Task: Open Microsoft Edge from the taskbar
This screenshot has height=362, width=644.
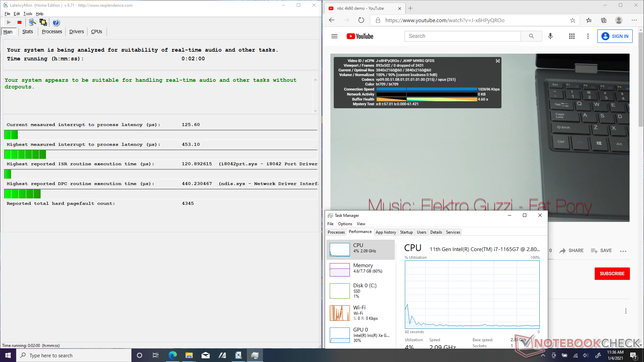Action: tap(173, 355)
